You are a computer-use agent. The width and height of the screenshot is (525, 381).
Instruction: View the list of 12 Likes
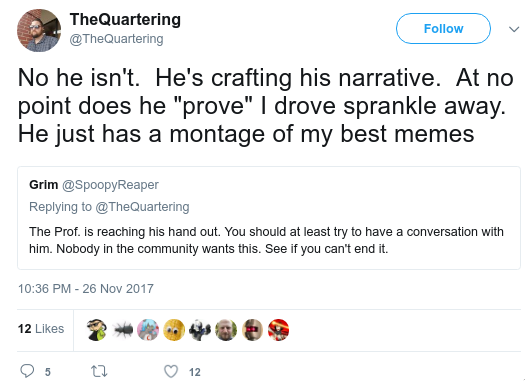pos(41,329)
